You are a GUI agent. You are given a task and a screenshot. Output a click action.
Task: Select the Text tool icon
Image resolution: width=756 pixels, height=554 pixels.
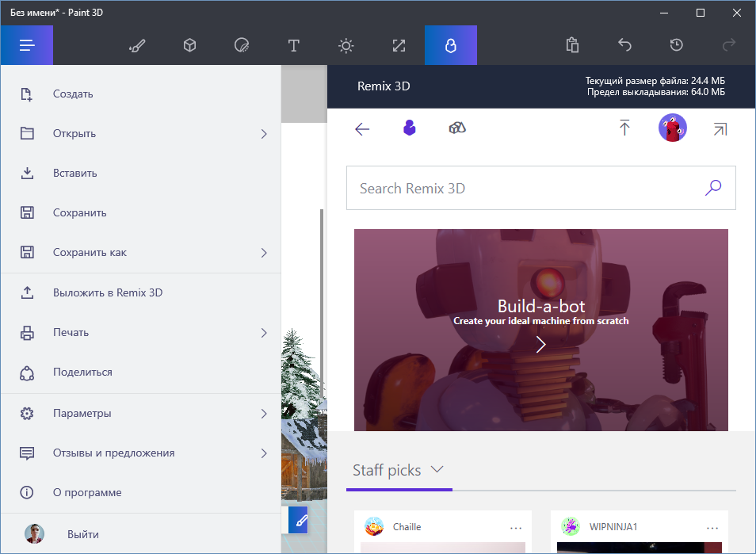(294, 45)
